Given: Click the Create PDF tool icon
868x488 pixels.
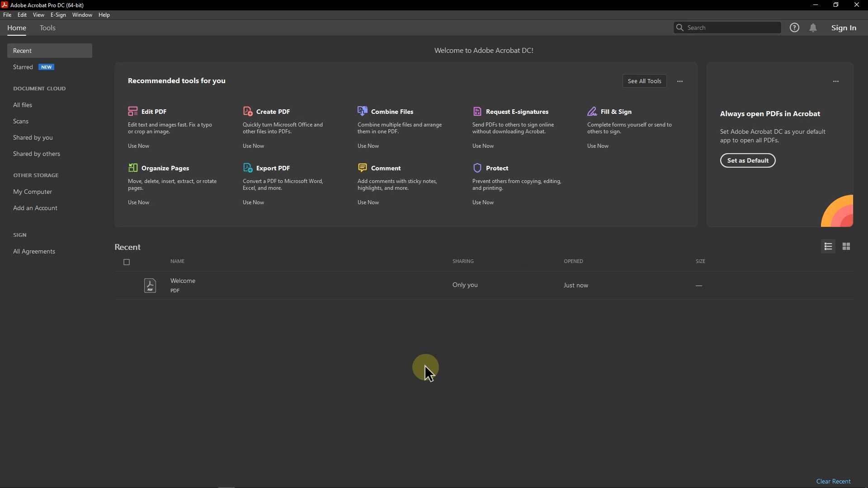Looking at the screenshot, I should 247,111.
